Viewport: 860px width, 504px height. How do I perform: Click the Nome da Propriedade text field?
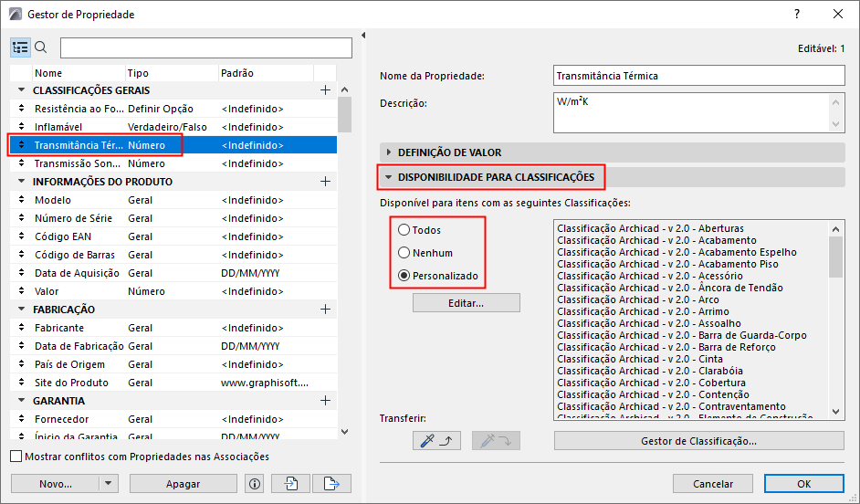pyautogui.click(x=698, y=76)
